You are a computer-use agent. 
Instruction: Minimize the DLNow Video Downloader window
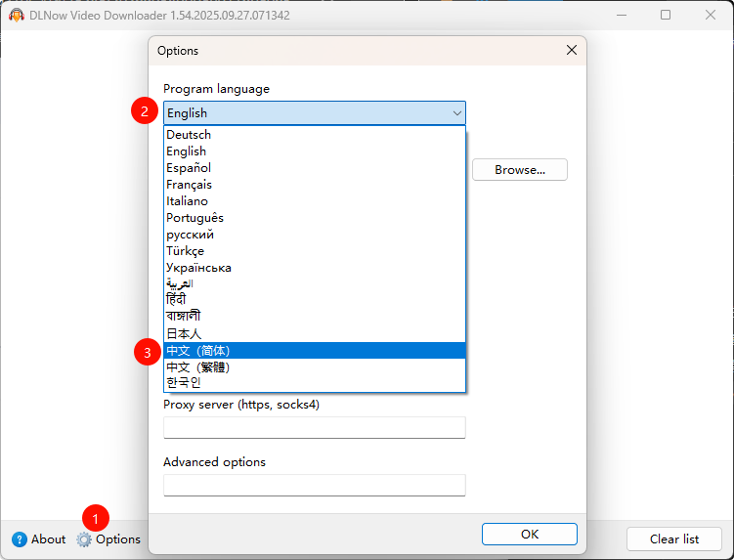622,15
